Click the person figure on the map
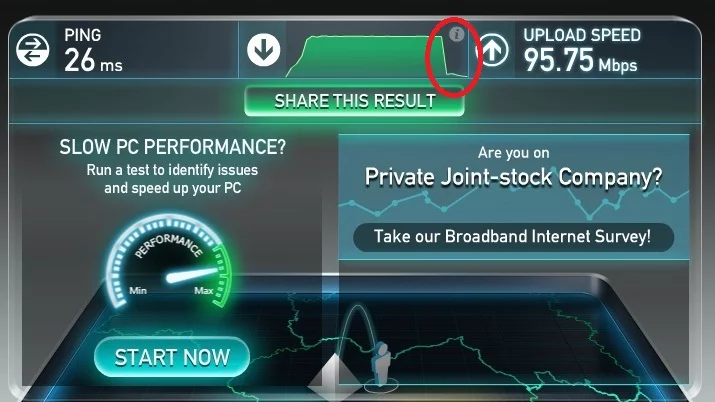The width and height of the screenshot is (715, 402). tap(381, 364)
